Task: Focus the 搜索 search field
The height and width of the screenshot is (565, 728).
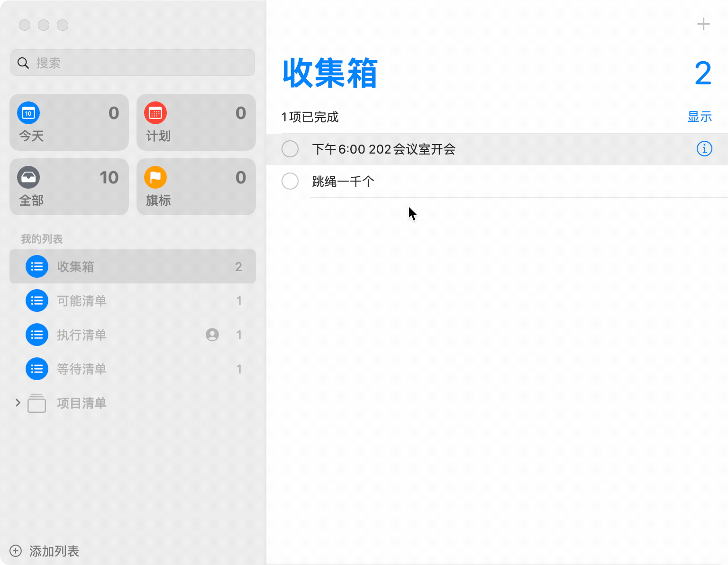Action: 137,63
